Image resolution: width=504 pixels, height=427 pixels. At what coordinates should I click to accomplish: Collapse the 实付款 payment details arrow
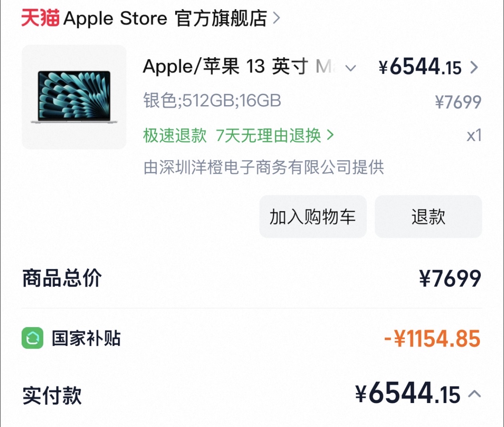(x=474, y=394)
